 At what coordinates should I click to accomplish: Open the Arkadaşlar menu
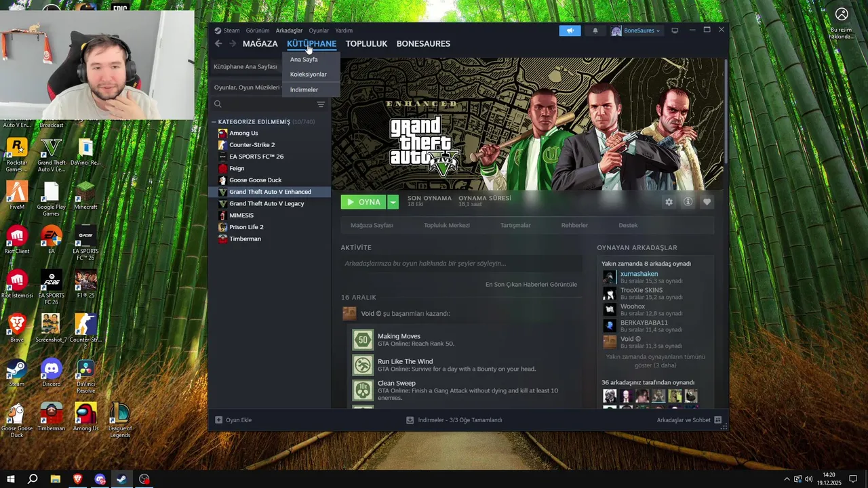289,30
